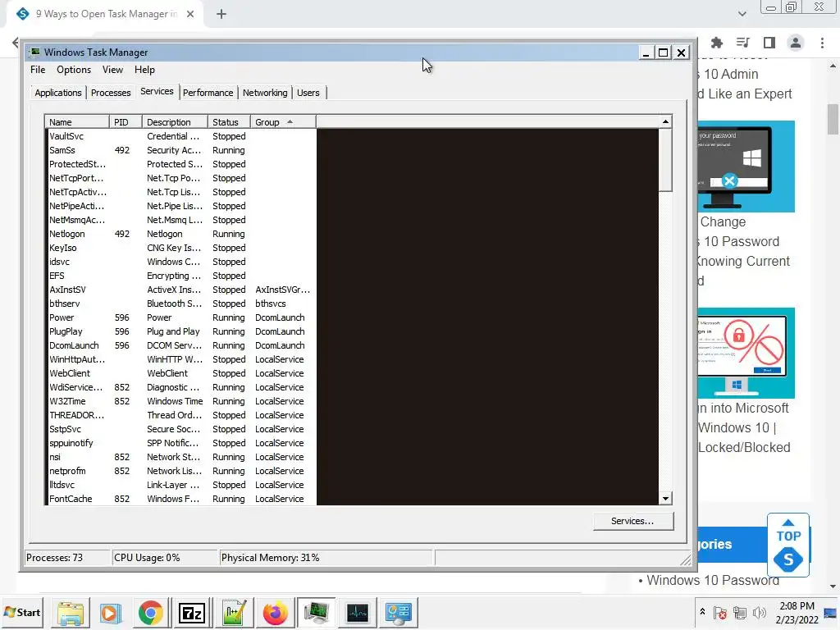The width and height of the screenshot is (840, 630).
Task: Open reset password article thumbnail
Action: (746, 166)
